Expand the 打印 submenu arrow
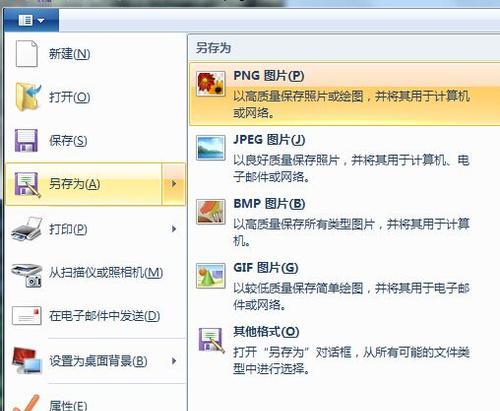Screen dimensions: 500x411 tap(174, 229)
